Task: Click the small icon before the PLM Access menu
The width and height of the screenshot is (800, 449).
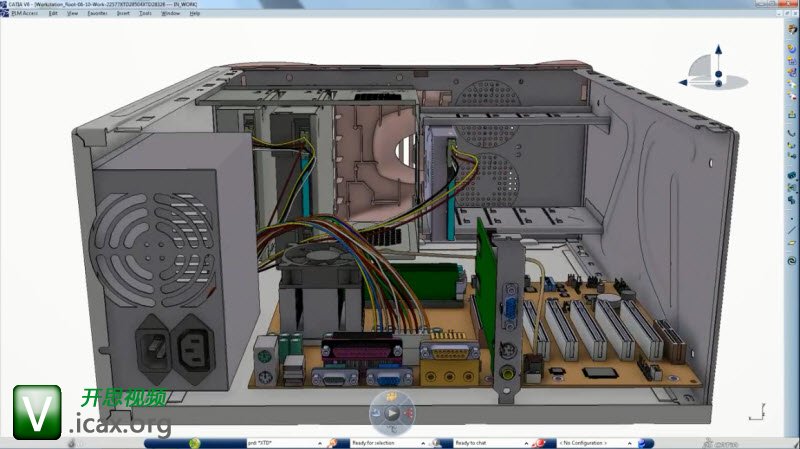Action: click(5, 13)
